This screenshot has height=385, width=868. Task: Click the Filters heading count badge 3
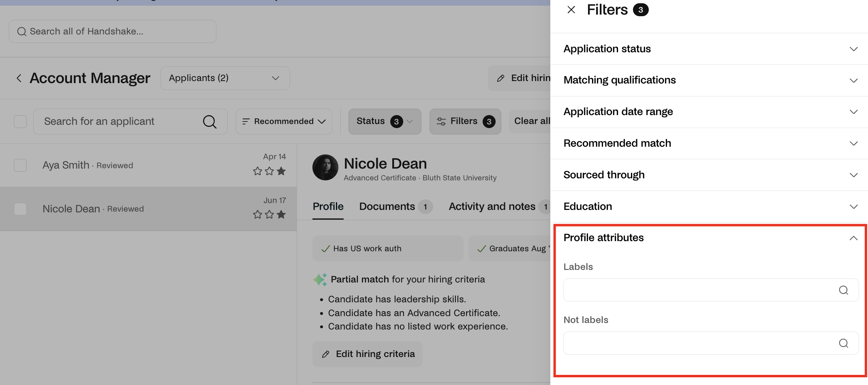click(x=641, y=10)
